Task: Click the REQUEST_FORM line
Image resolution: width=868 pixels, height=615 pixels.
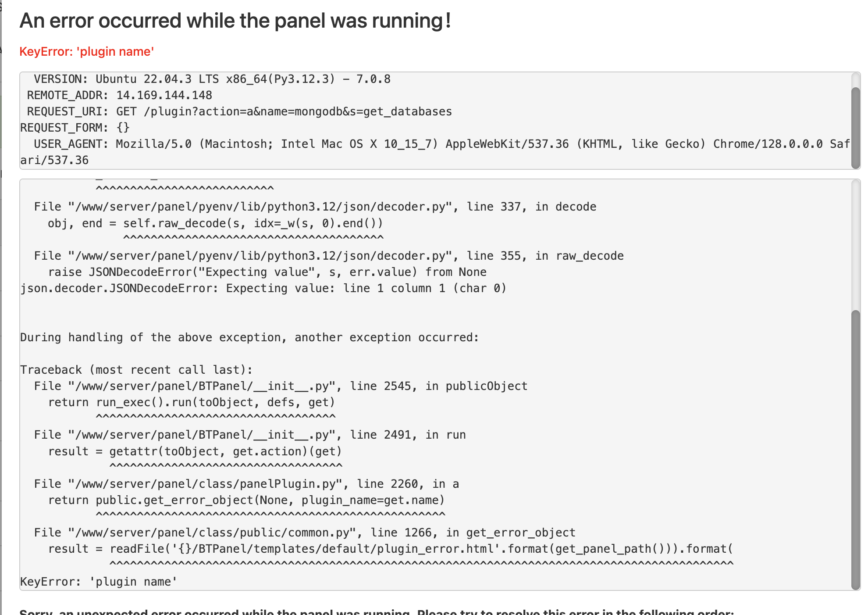Action: [75, 128]
